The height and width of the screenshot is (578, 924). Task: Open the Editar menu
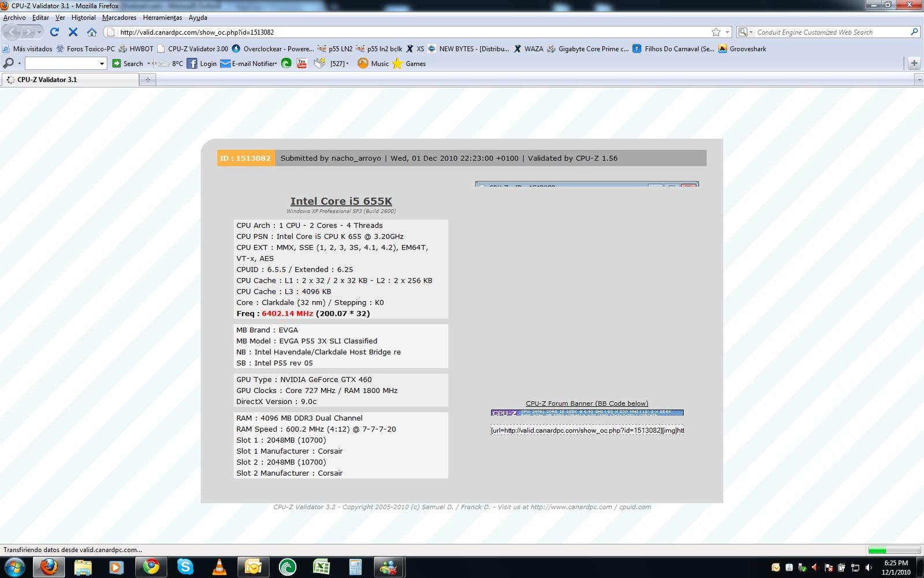pos(40,17)
